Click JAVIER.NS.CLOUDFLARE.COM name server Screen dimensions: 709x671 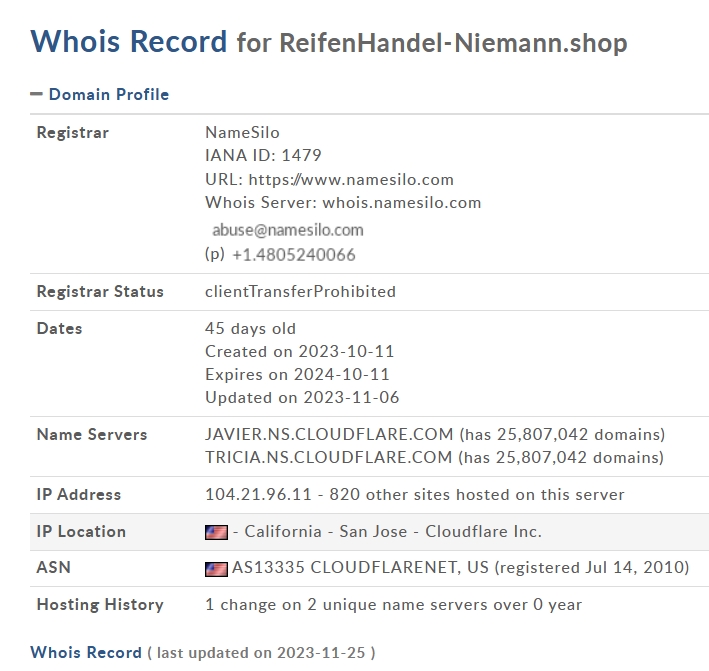pos(329,435)
